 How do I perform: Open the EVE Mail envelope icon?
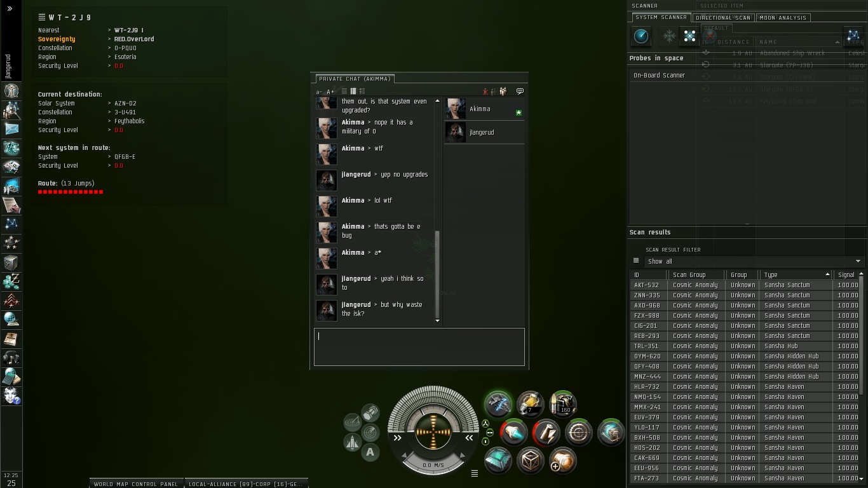pyautogui.click(x=11, y=129)
